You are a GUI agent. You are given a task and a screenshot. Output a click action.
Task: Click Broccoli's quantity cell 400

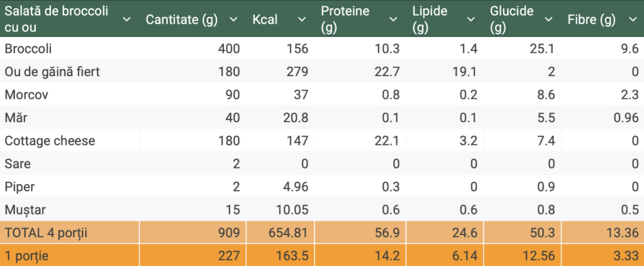(230, 48)
